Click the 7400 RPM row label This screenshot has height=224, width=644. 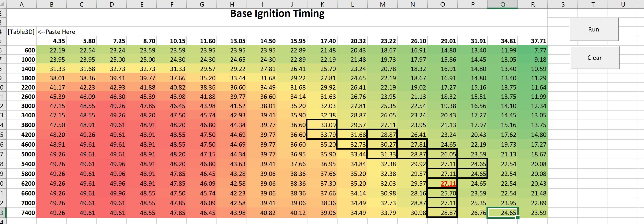[28, 213]
